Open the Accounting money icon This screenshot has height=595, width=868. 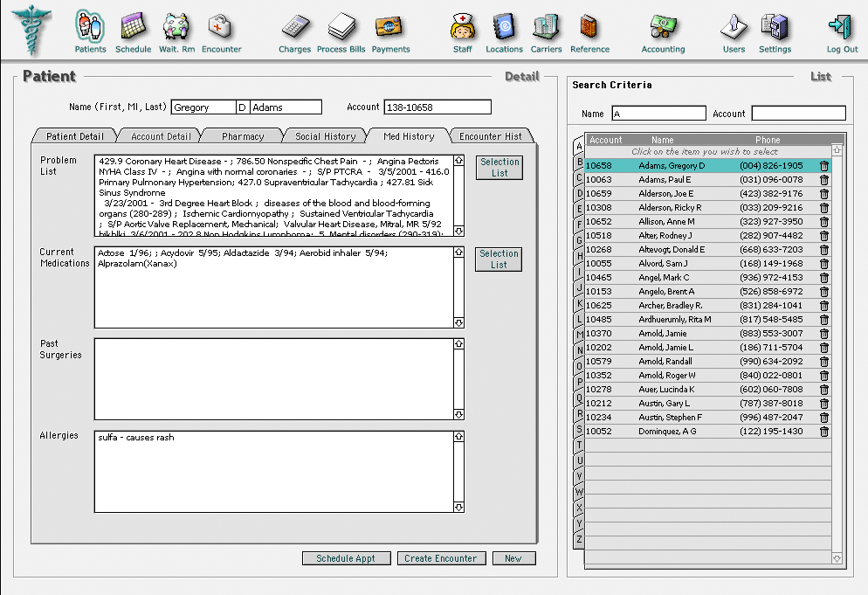[x=663, y=26]
